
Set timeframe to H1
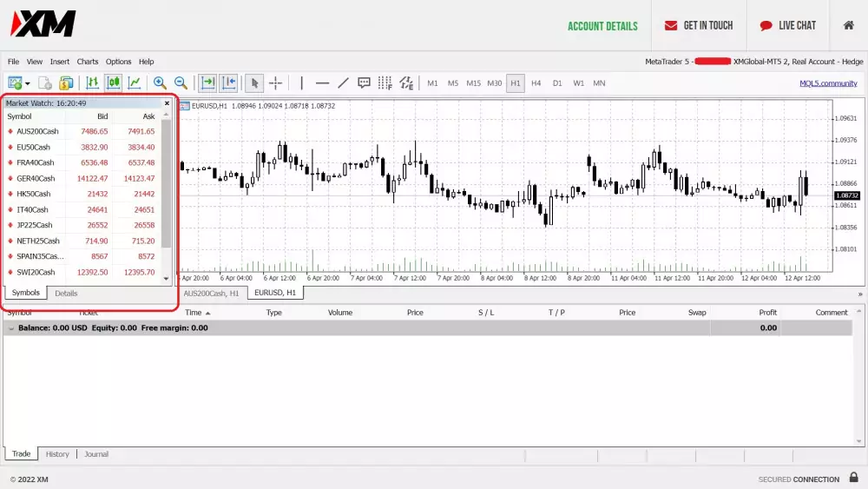(516, 83)
